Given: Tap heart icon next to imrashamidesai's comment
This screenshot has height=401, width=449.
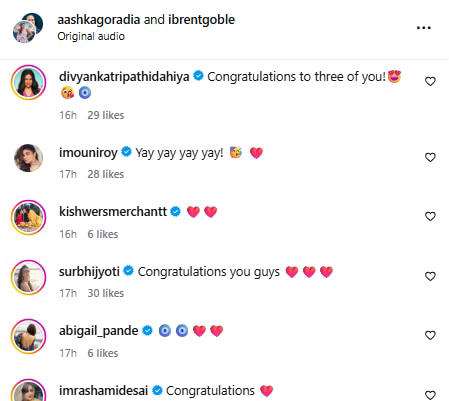Looking at the screenshot, I should pos(430,395).
